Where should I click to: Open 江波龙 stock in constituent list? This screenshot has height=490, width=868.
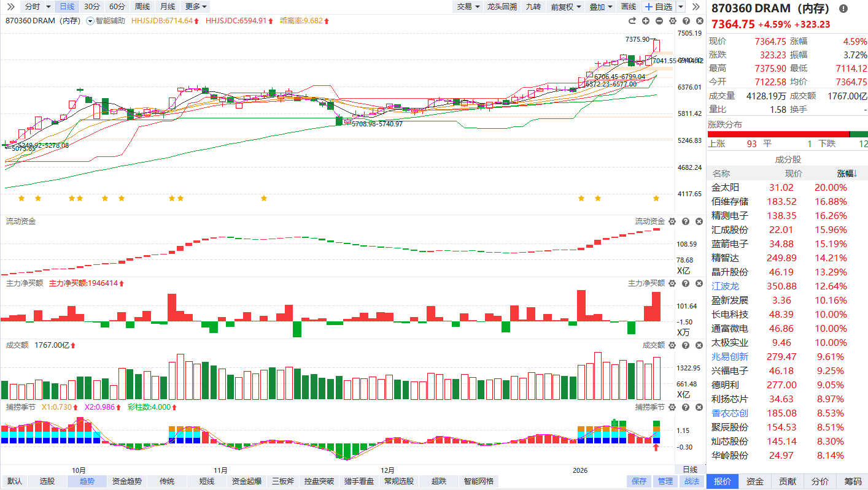pyautogui.click(x=725, y=286)
